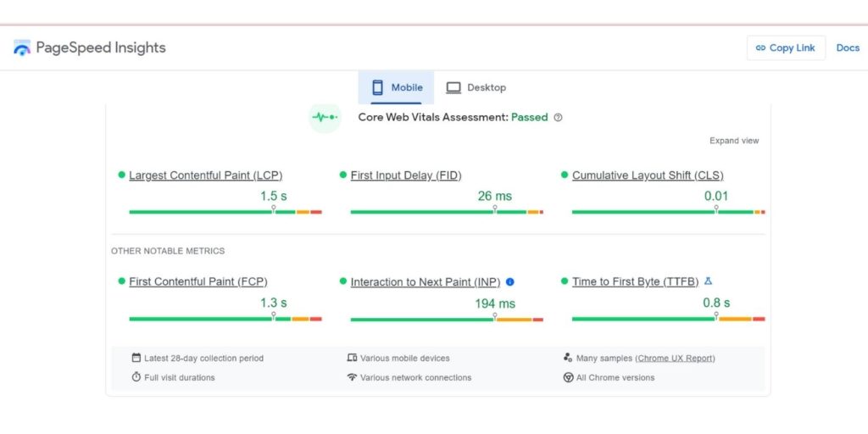Screen dimensions: 868x434
Task: Click the Copy Link button
Action: click(x=786, y=48)
